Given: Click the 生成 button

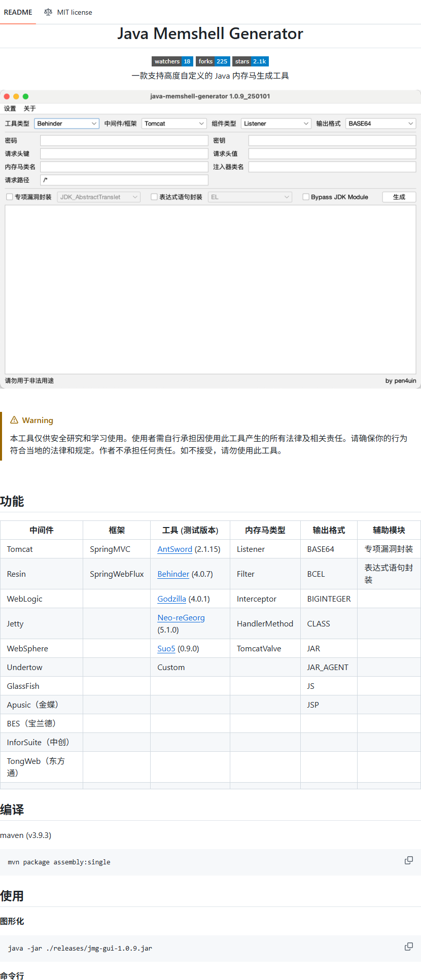Looking at the screenshot, I should click(399, 197).
